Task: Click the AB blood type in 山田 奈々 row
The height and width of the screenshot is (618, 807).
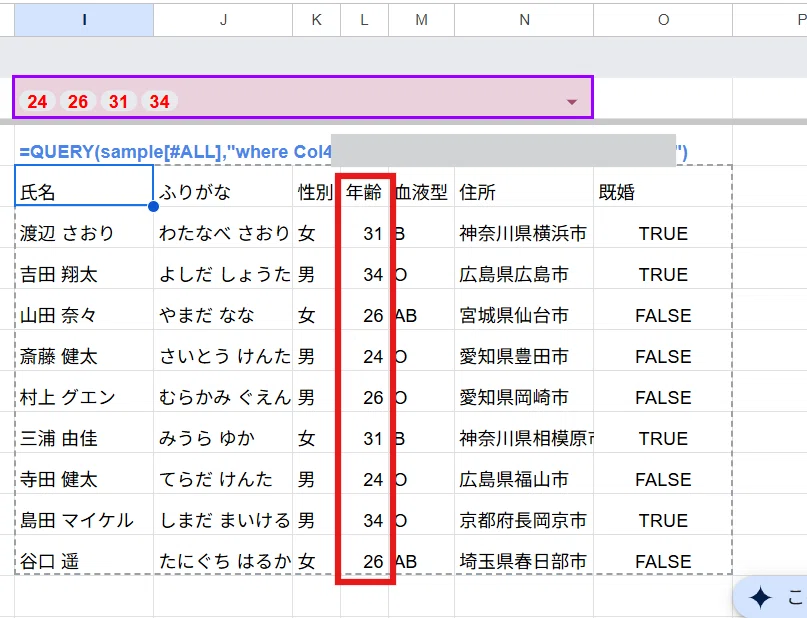Action: point(422,309)
